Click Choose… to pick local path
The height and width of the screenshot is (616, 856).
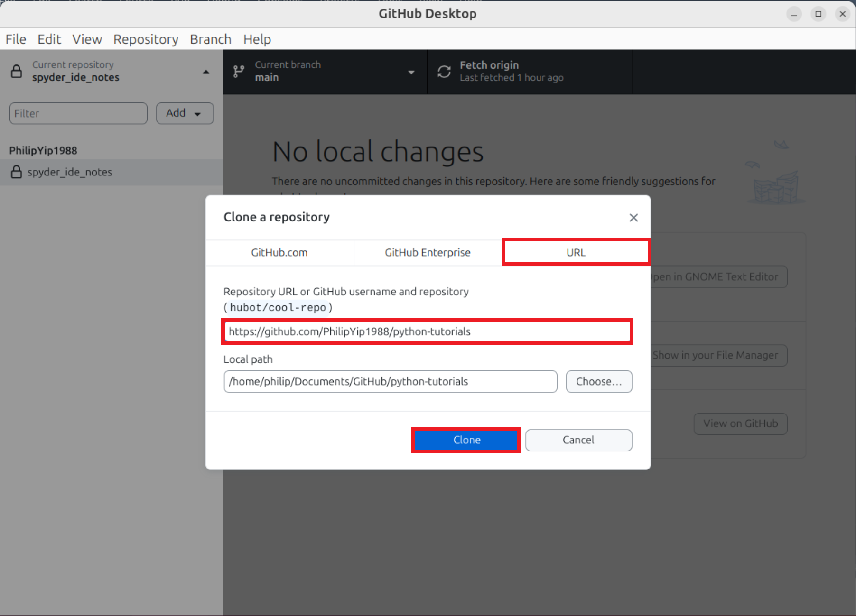click(598, 382)
